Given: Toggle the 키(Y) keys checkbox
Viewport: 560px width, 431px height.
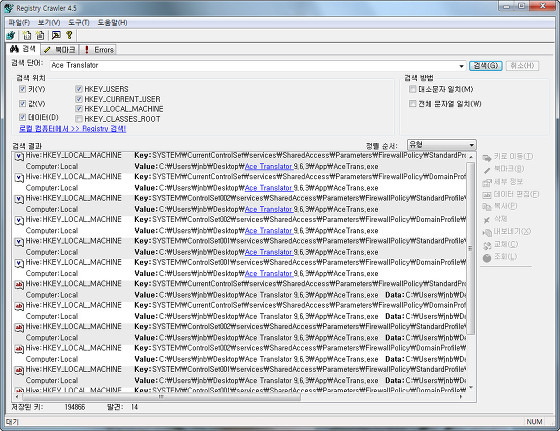Looking at the screenshot, I should coord(22,89).
